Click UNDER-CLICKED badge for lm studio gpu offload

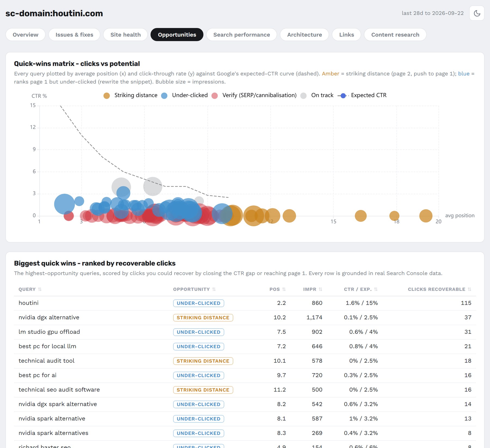(198, 332)
